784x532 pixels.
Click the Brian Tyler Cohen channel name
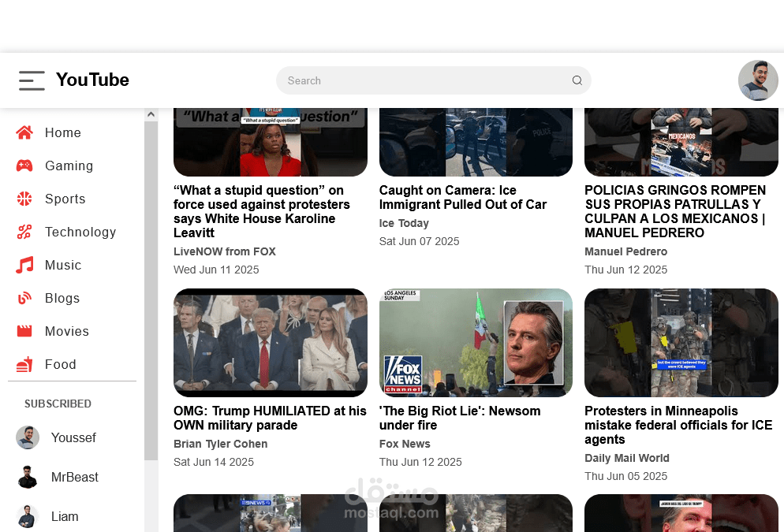click(221, 444)
